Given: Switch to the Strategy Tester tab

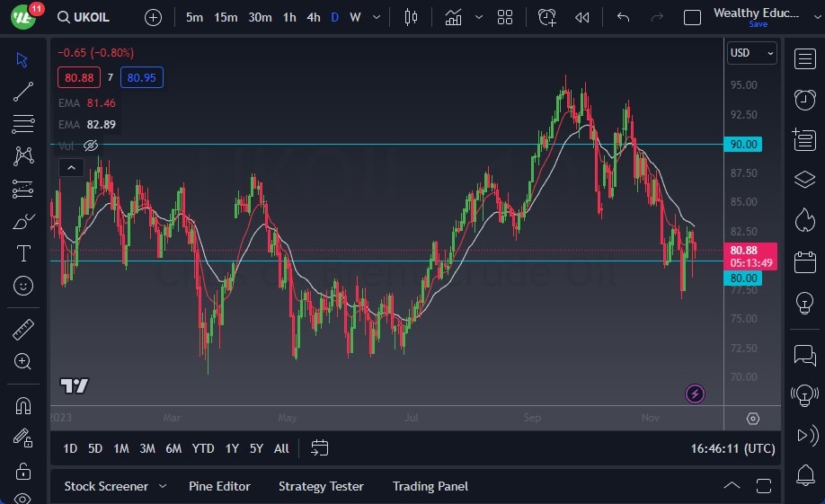Looking at the screenshot, I should tap(321, 486).
